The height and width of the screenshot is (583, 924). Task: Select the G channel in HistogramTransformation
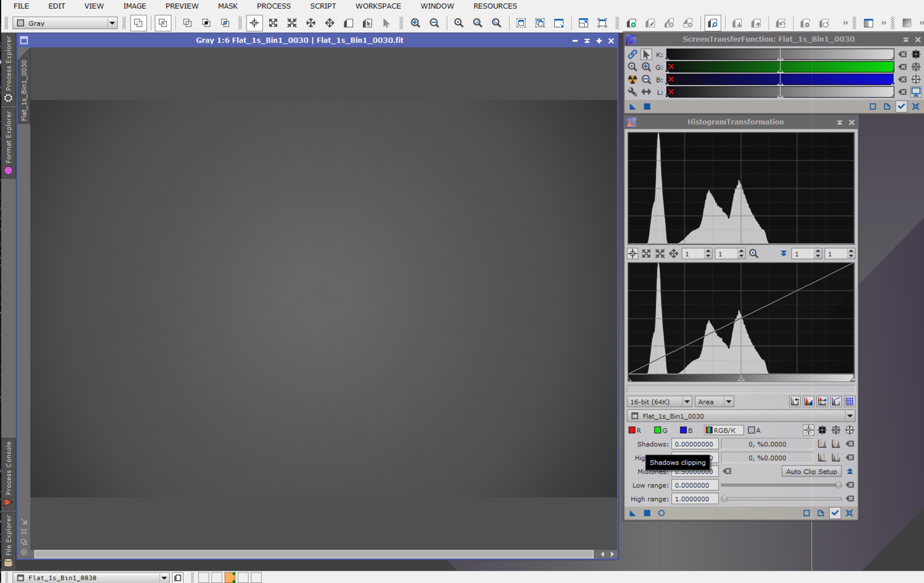(x=661, y=430)
